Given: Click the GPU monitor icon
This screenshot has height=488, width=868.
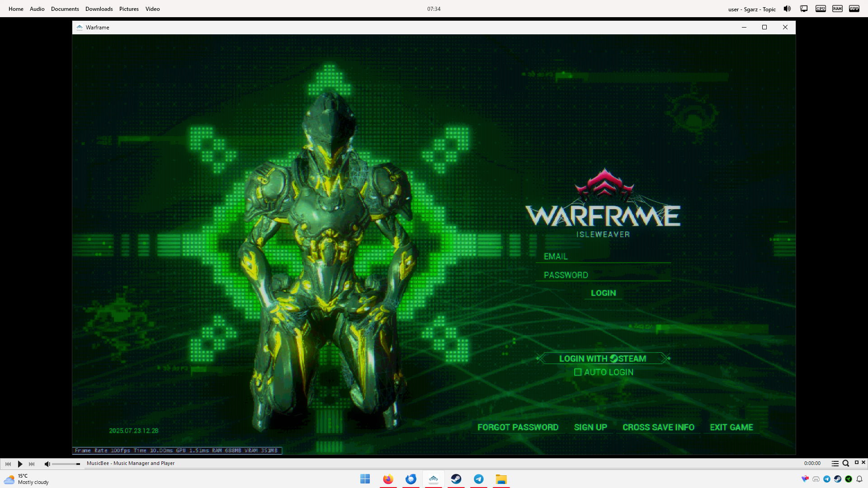Looking at the screenshot, I should coord(854,9).
